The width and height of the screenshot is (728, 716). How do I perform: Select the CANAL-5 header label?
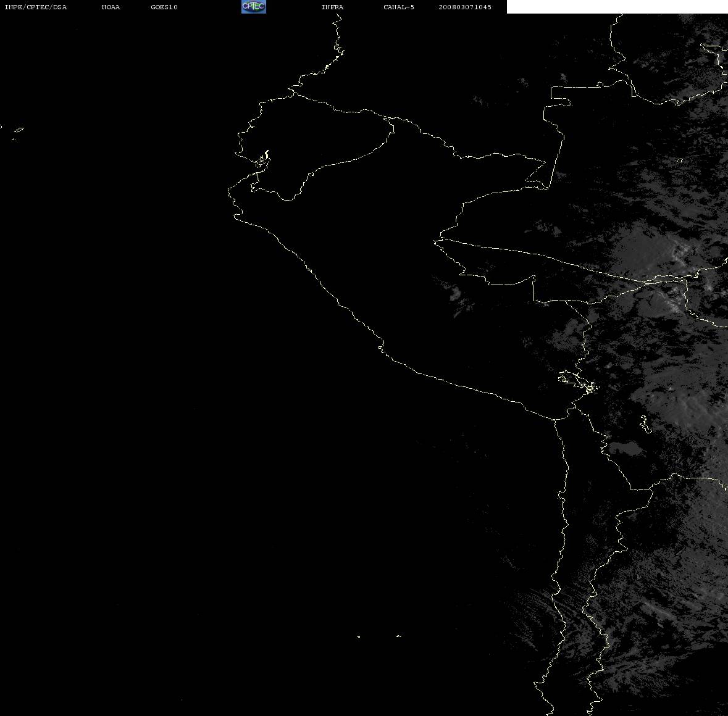pyautogui.click(x=399, y=7)
